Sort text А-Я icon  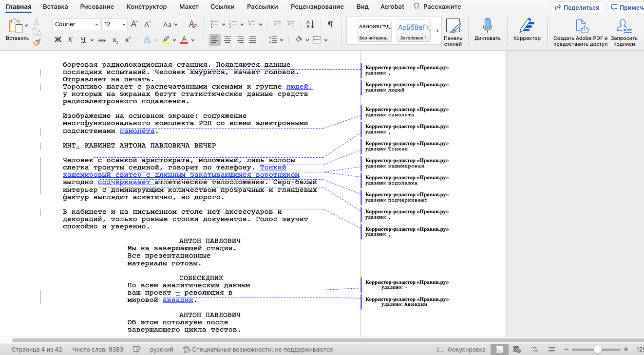pyautogui.click(x=310, y=24)
